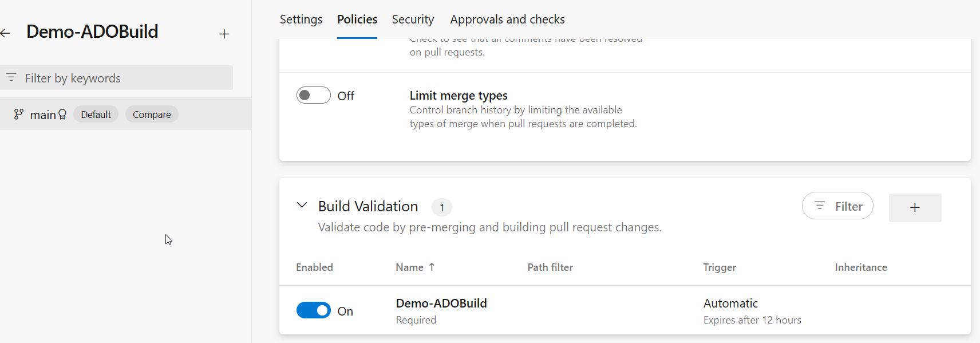Click the policy badge icon after main
Image resolution: width=980 pixels, height=343 pixels.
tap(62, 115)
